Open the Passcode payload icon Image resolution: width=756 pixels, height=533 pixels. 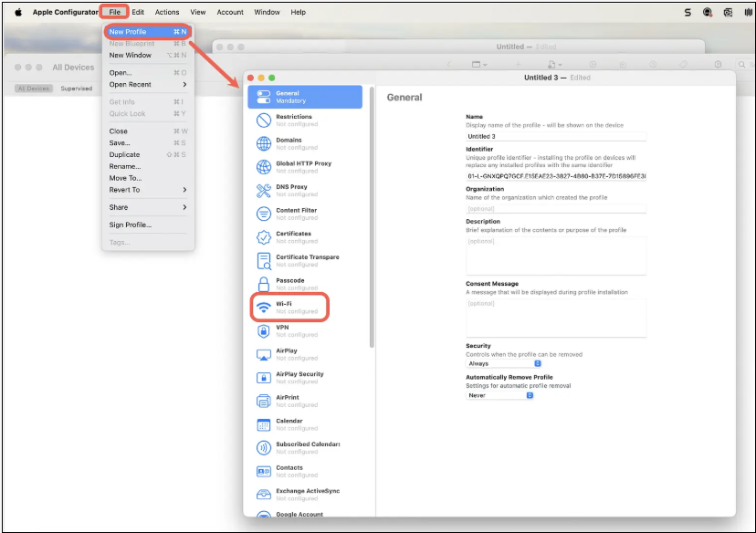pos(263,285)
